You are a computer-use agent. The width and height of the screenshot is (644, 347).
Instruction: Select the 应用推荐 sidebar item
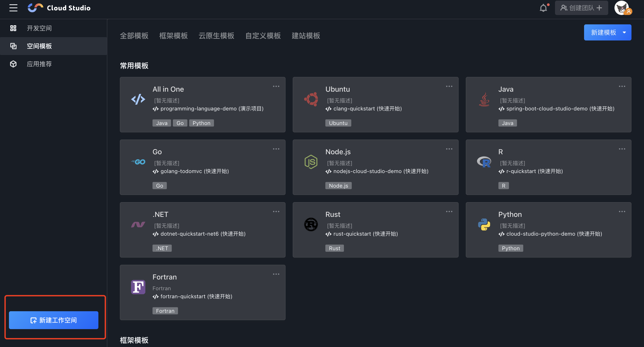(39, 64)
